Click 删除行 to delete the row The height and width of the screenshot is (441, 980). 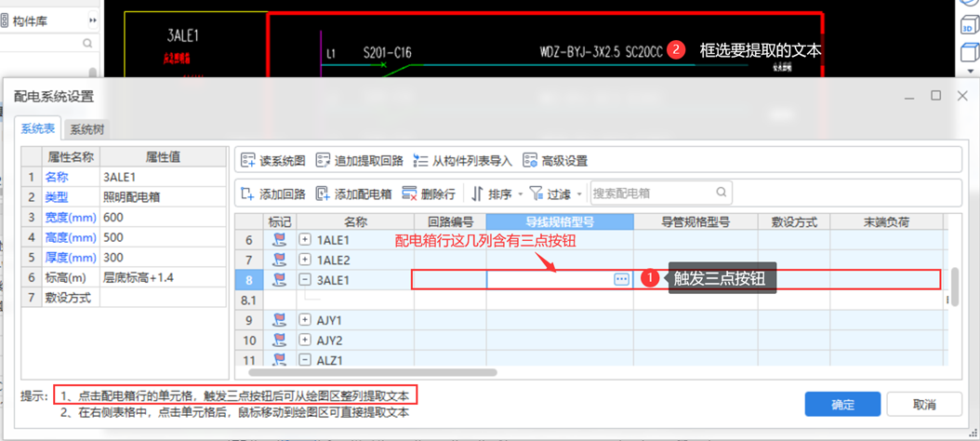429,194
